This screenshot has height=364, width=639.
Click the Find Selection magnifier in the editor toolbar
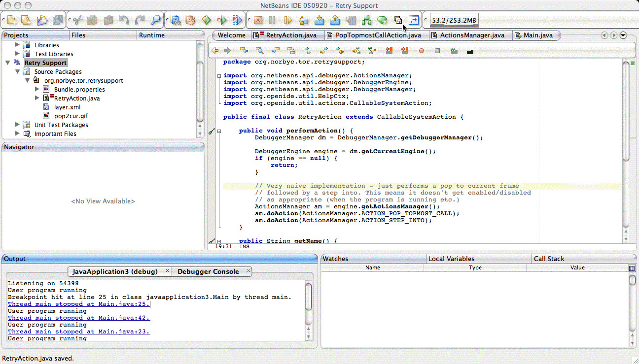259,50
